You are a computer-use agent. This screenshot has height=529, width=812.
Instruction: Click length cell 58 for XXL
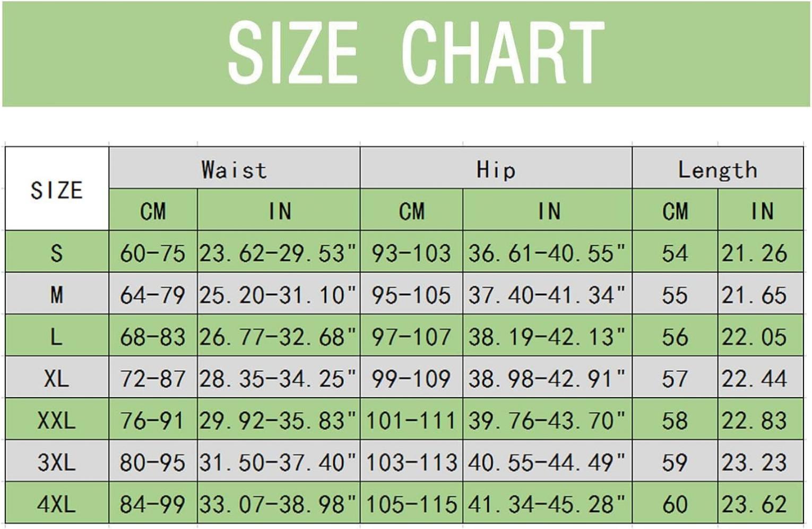click(x=675, y=419)
